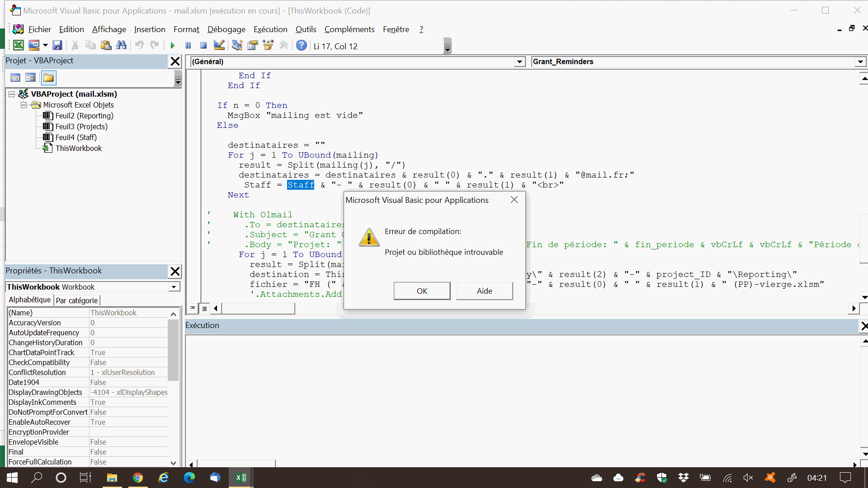Image resolution: width=868 pixels, height=488 pixels.
Task: Open the Grant_Reminders procedure dropdown
Action: point(860,62)
